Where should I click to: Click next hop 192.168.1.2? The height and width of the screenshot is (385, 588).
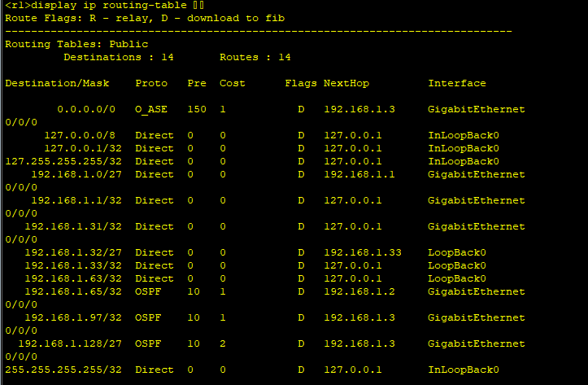pos(359,291)
